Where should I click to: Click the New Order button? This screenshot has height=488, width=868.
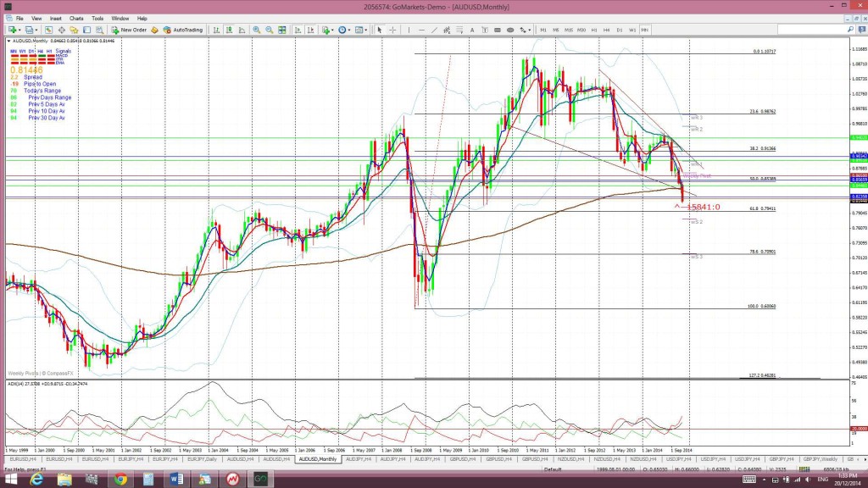tap(129, 30)
